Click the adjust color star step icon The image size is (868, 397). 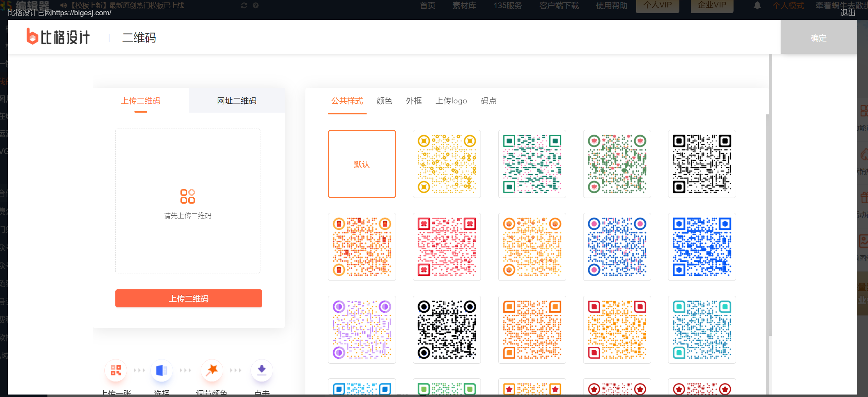coord(212,370)
